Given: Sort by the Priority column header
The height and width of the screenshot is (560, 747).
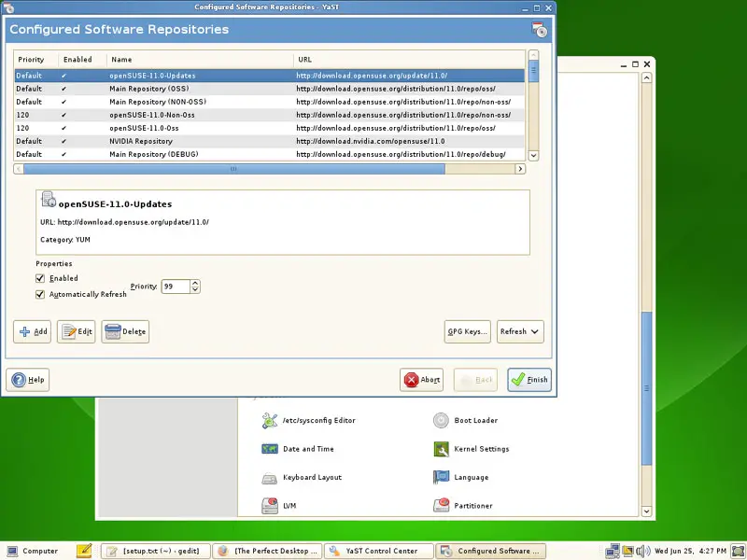Looking at the screenshot, I should click(x=35, y=60).
